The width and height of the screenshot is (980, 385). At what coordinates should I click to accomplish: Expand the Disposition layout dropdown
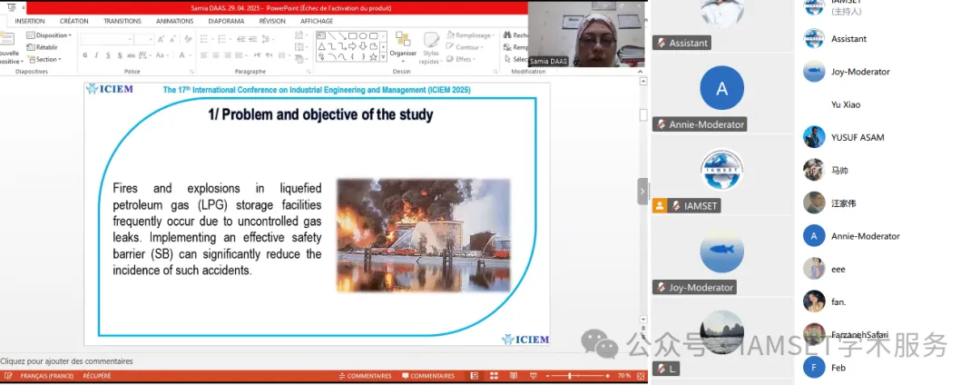(x=49, y=35)
